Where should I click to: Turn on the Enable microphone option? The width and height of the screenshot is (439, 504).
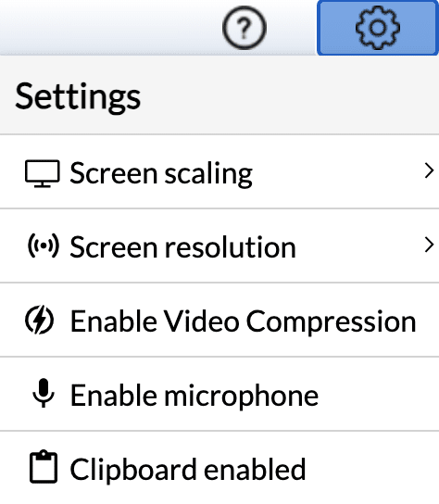tap(219, 394)
